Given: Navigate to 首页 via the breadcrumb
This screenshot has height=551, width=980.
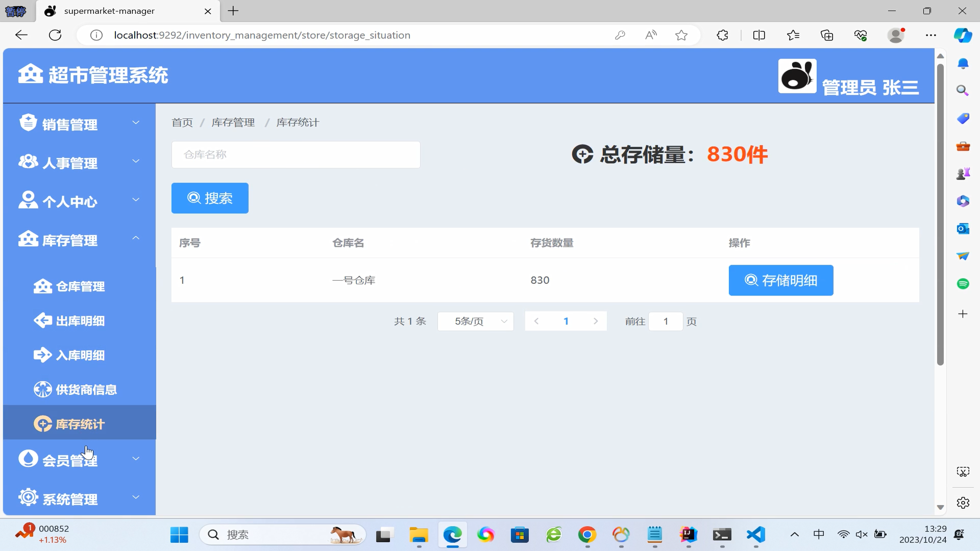Looking at the screenshot, I should (182, 122).
